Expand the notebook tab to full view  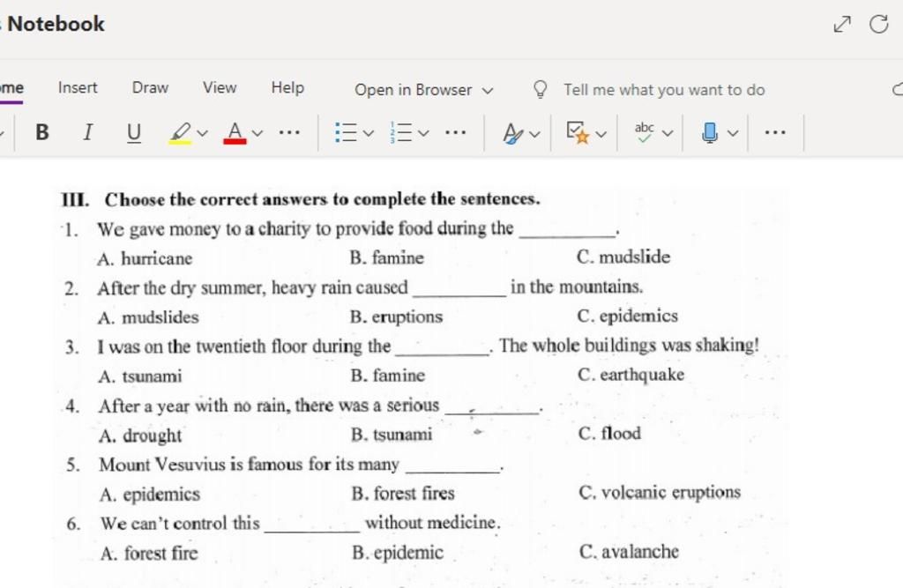click(x=842, y=24)
